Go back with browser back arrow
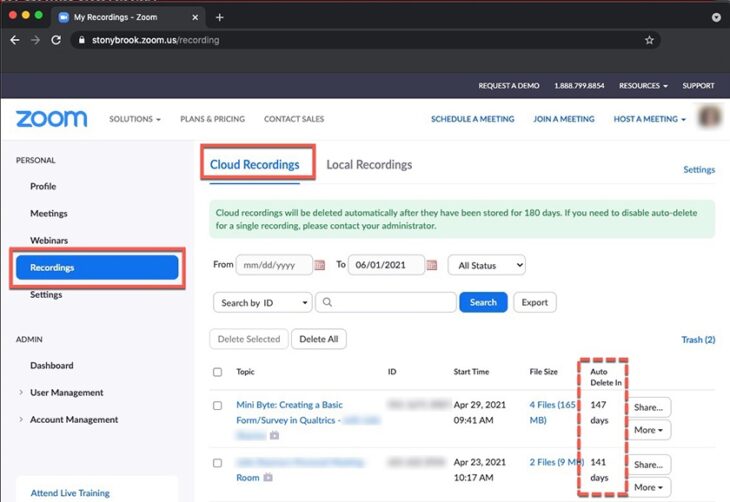Image resolution: width=730 pixels, height=502 pixels. click(15, 40)
